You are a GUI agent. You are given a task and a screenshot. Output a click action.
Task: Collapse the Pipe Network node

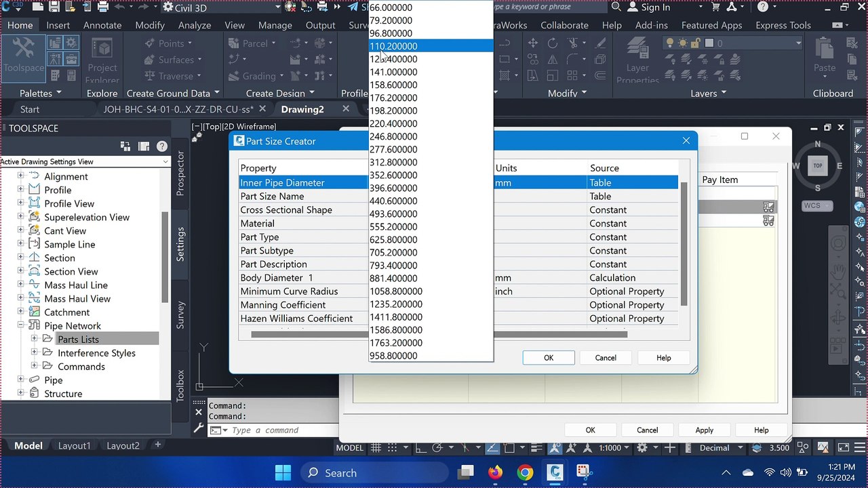[x=20, y=325]
